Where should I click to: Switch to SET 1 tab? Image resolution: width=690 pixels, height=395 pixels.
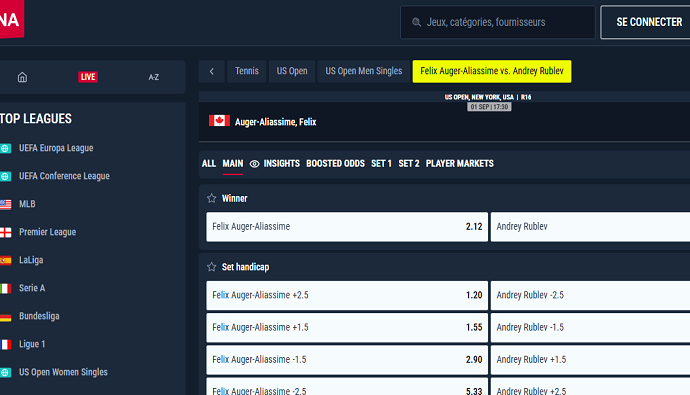pos(381,164)
